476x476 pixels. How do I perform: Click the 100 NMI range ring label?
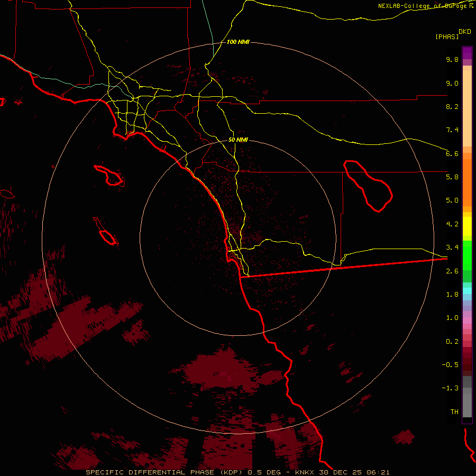[x=238, y=42]
